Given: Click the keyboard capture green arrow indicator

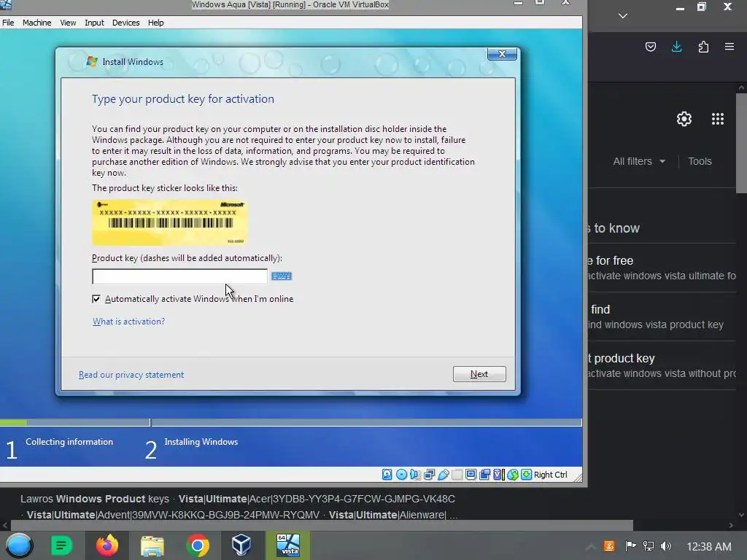Looking at the screenshot, I should (527, 474).
